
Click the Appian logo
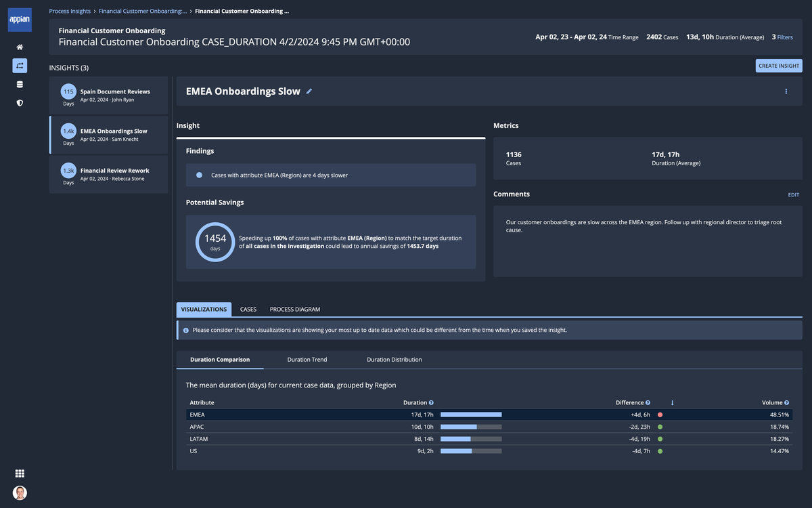19,20
